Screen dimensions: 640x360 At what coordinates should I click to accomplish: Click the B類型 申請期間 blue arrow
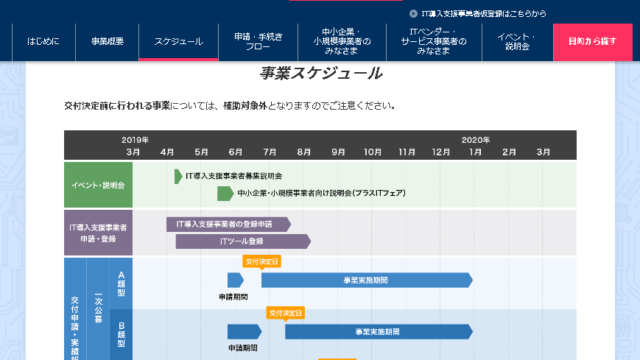(244, 332)
